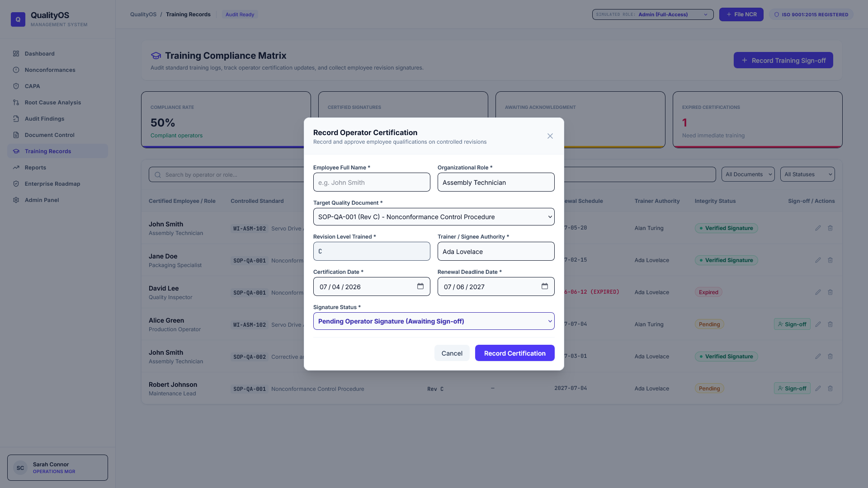Open Reports in the sidebar
868x488 pixels.
57,167
